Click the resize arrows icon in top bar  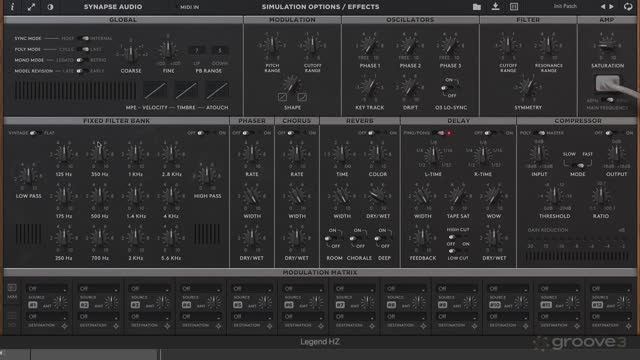(x=31, y=7)
